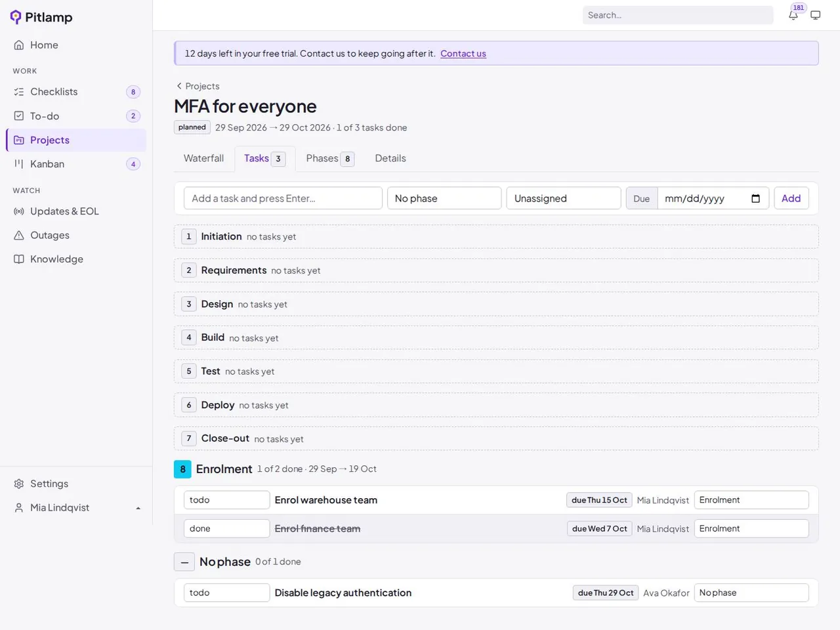The image size is (840, 630).
Task: Click due Thu 15 Oct badge
Action: (599, 500)
